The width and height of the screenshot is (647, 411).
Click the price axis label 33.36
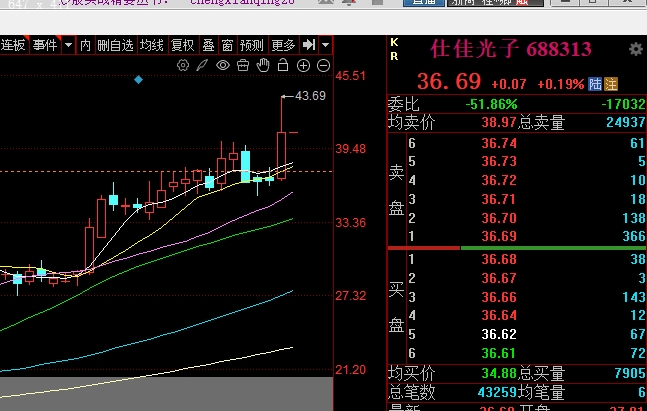[x=350, y=223]
